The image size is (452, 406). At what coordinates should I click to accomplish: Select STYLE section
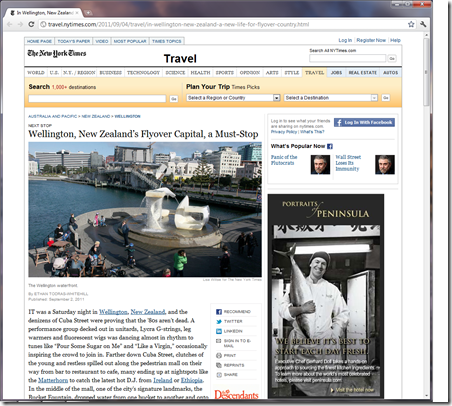point(292,73)
